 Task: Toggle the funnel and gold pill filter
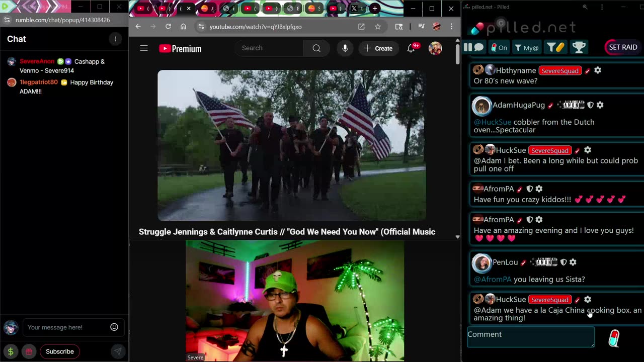(555, 48)
